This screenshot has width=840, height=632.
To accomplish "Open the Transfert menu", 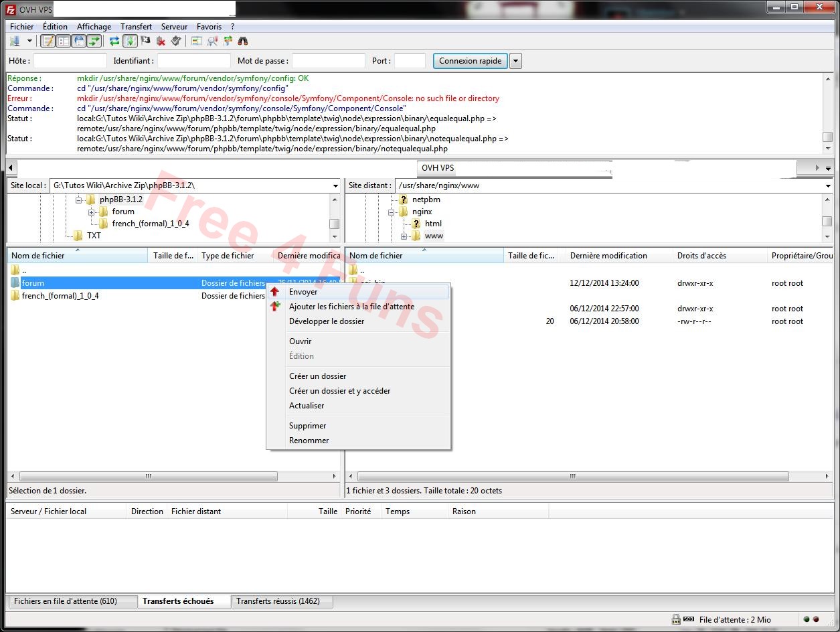I will 136,26.
